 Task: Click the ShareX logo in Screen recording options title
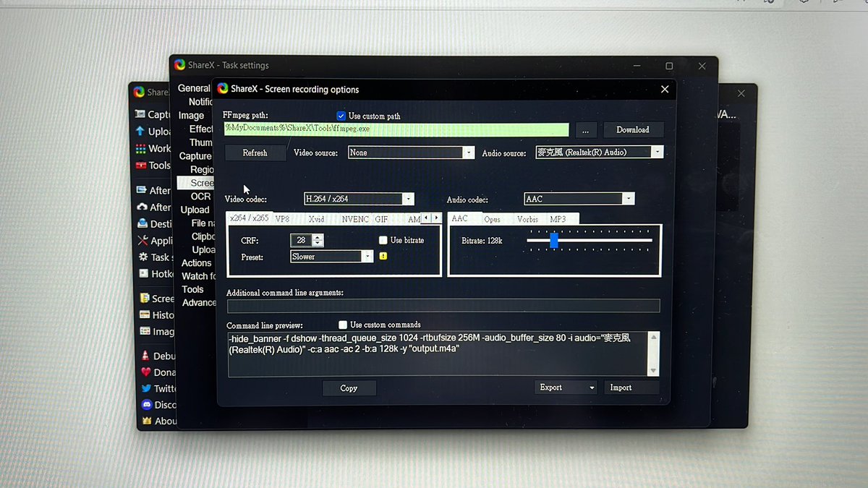coord(223,89)
